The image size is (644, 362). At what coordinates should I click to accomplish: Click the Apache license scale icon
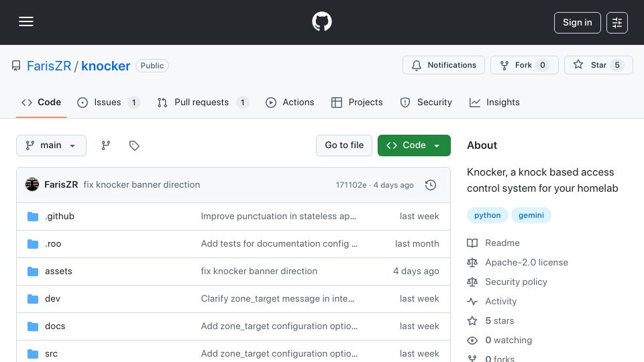tap(472, 262)
